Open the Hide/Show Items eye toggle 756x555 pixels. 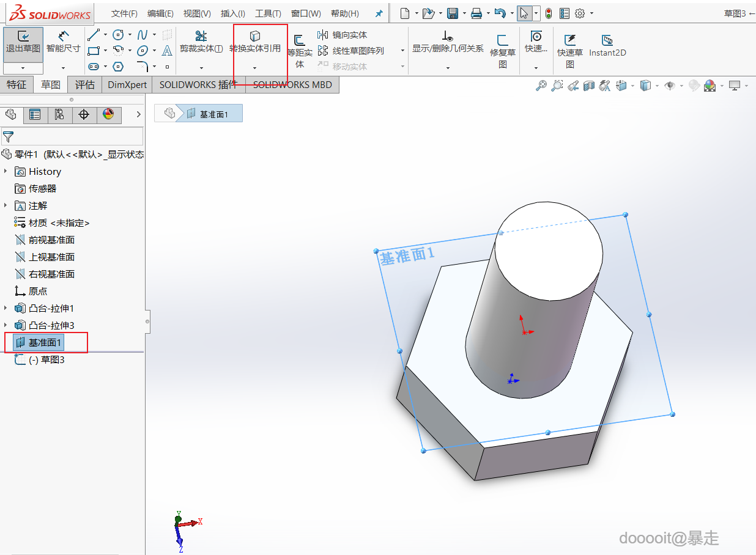670,86
